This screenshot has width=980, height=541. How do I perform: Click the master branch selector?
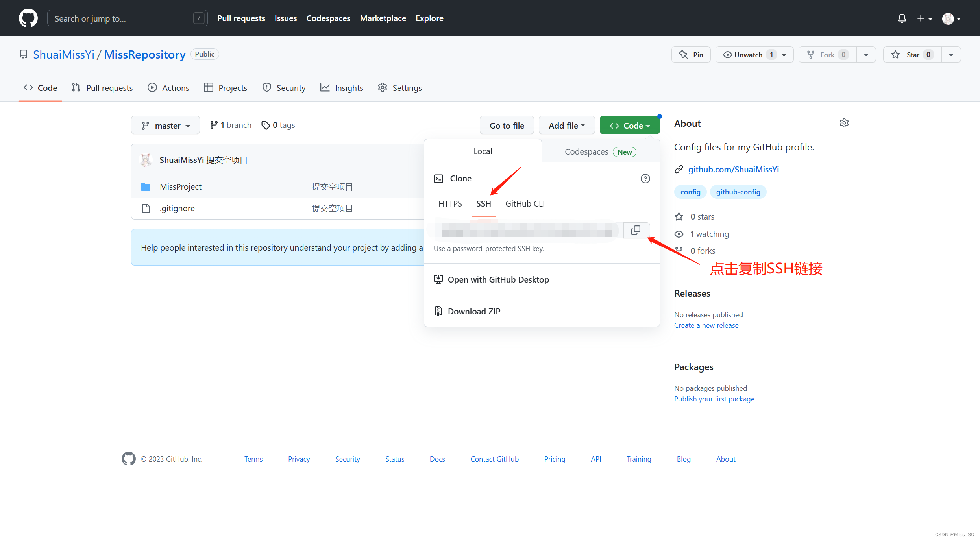[x=165, y=125]
